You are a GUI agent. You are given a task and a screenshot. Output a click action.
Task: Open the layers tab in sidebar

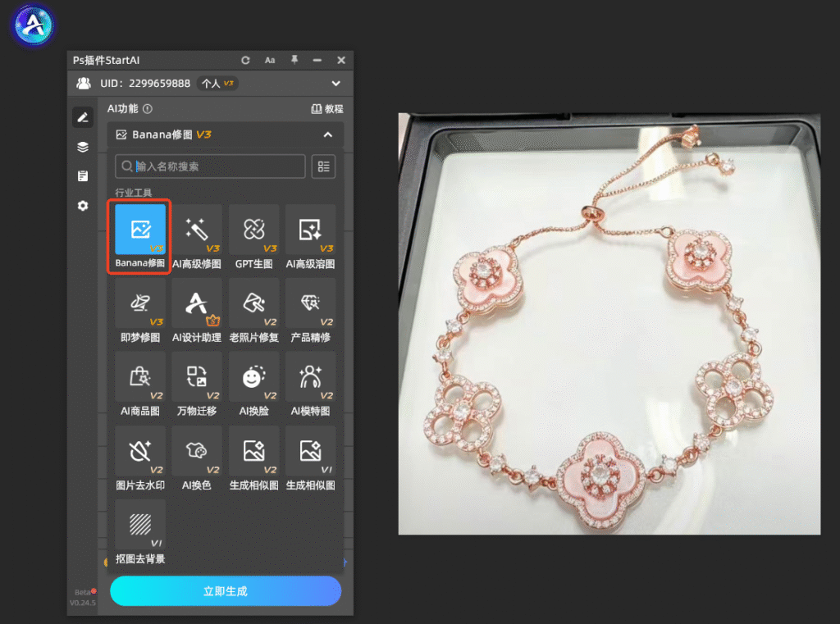point(83,147)
